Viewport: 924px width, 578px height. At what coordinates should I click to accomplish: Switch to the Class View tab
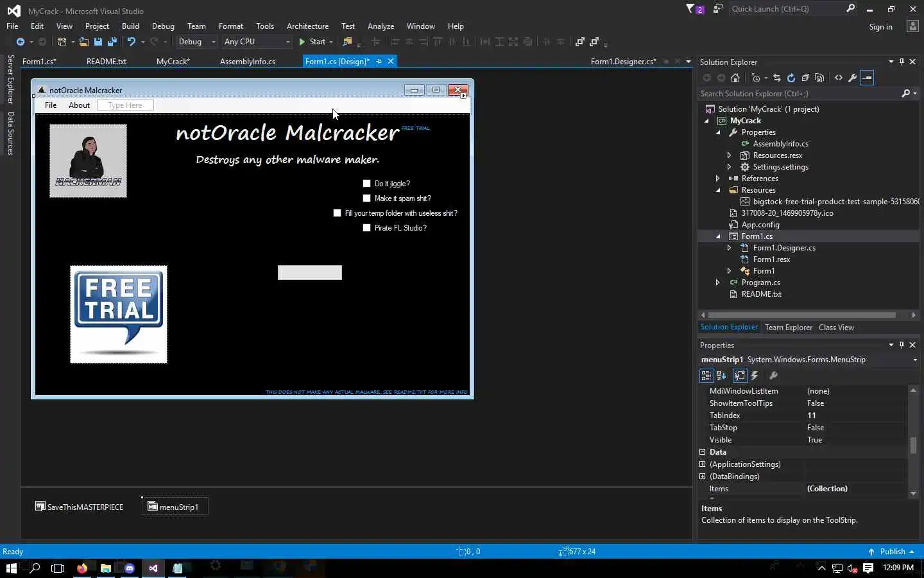click(836, 328)
